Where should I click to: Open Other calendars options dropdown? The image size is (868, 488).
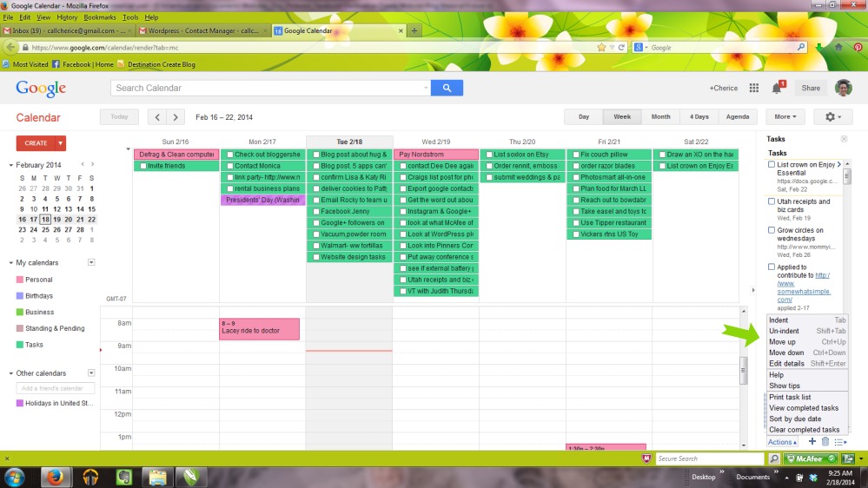[x=91, y=373]
